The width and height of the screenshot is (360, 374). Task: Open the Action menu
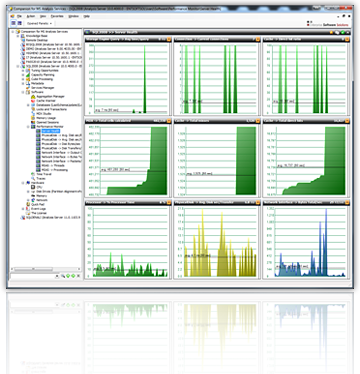click(31, 16)
